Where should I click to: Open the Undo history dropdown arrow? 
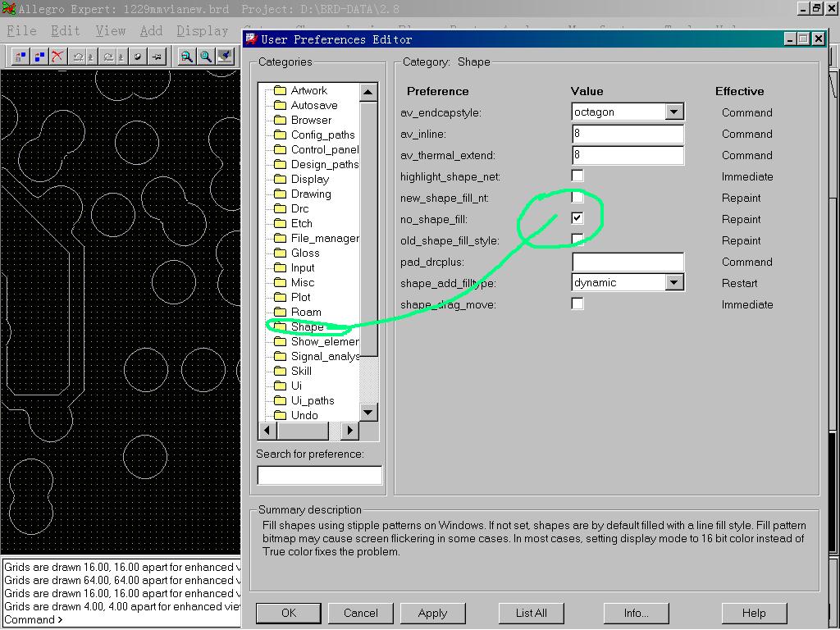(x=91, y=57)
